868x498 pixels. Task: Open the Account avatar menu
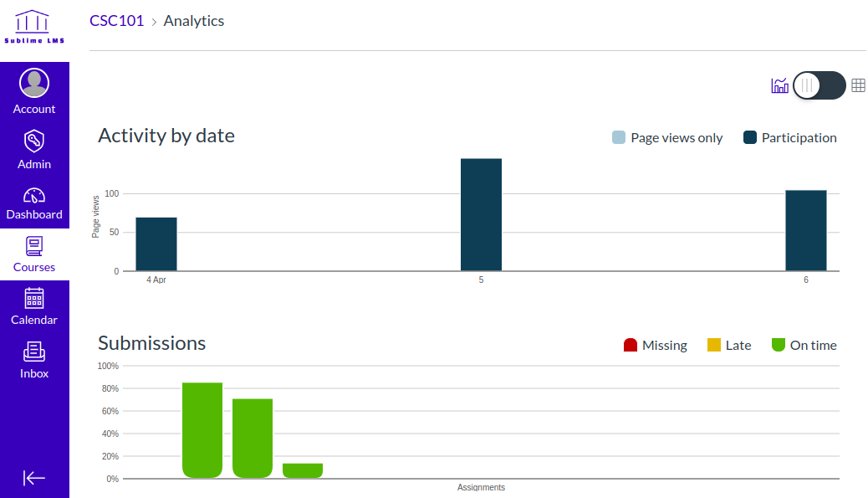click(x=34, y=83)
